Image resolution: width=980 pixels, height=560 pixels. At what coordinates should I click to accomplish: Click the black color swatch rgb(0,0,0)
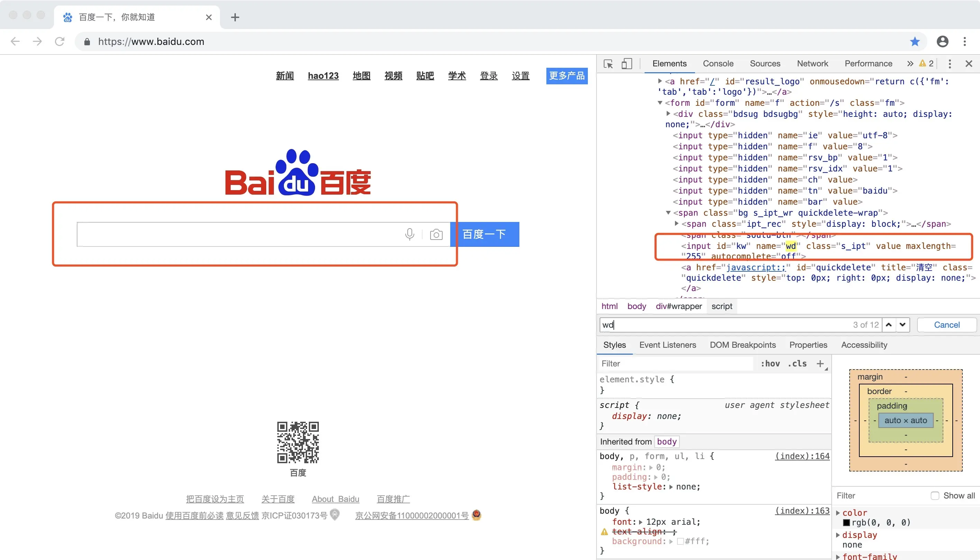point(846,523)
